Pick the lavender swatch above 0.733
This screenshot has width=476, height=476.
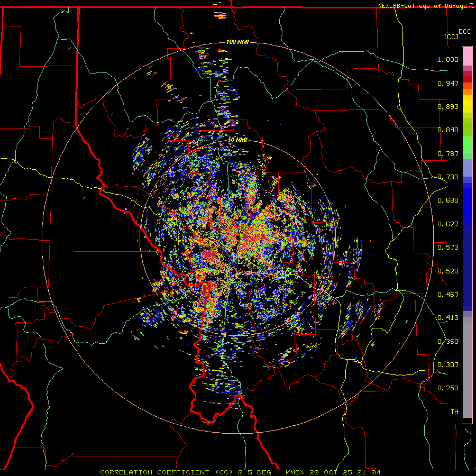click(x=467, y=168)
